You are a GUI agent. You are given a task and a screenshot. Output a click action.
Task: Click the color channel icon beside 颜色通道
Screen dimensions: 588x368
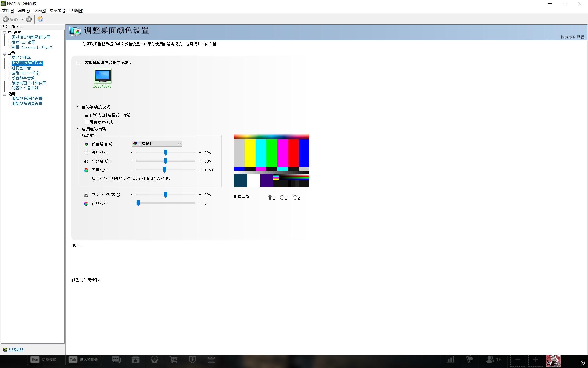(x=86, y=144)
